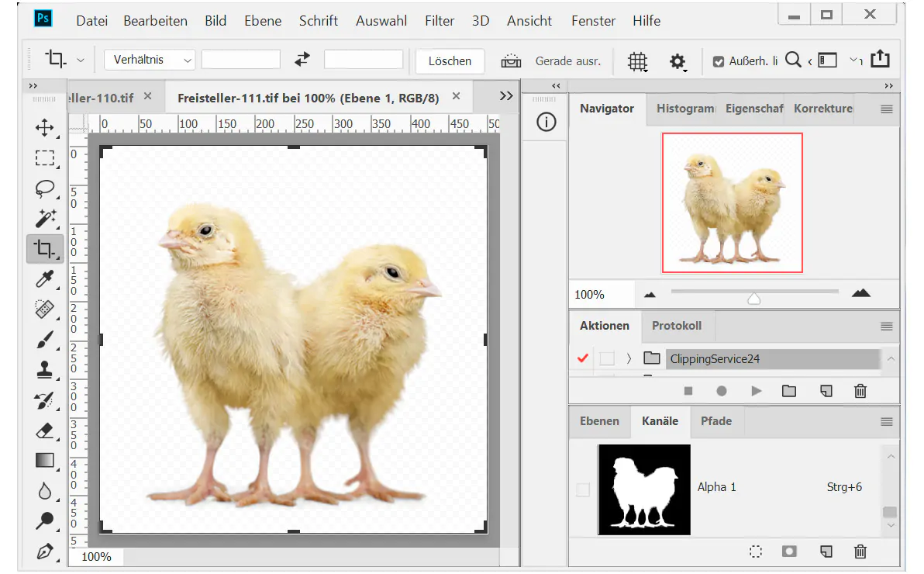Expand the ClippingService24 action folder
The image size is (924, 574).
(629, 358)
